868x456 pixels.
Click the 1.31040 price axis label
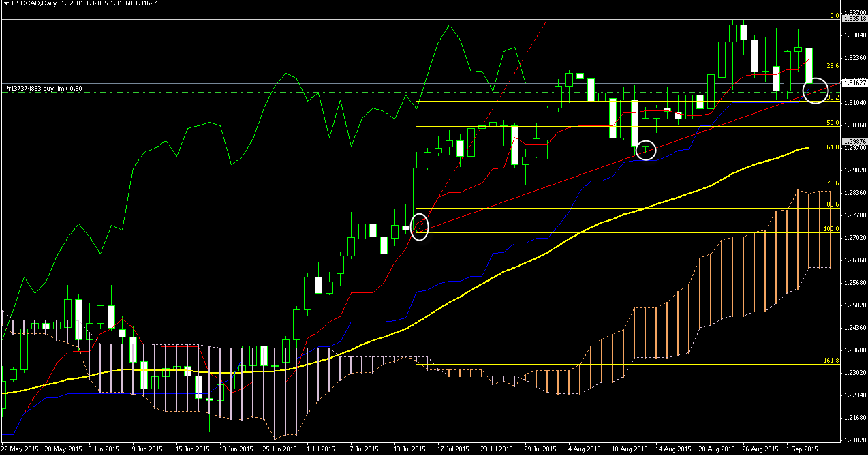coord(854,102)
